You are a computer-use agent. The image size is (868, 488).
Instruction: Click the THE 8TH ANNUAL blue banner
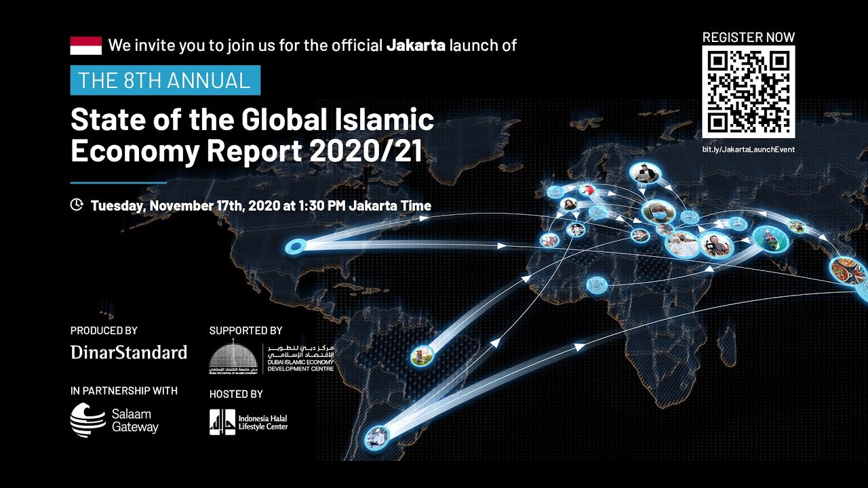[165, 80]
